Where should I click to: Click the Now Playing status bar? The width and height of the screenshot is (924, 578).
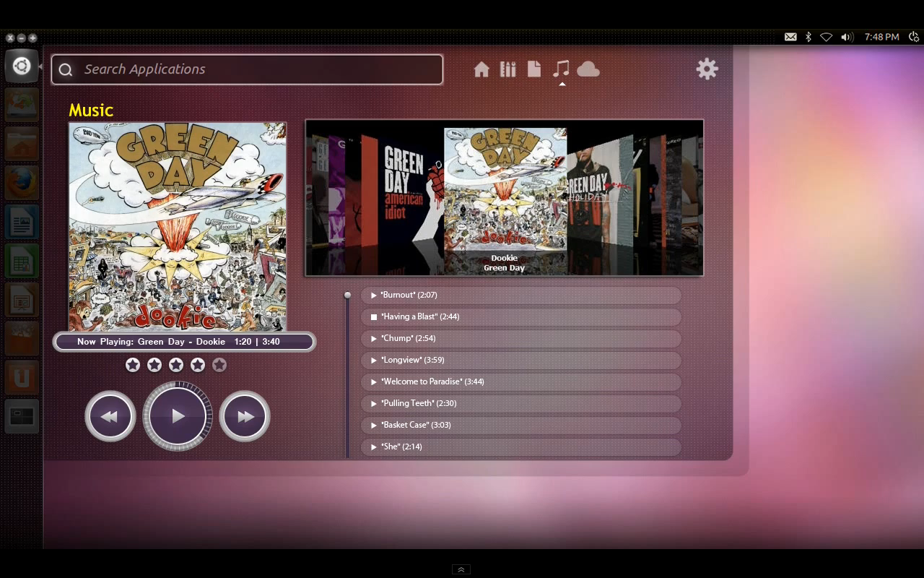(184, 342)
